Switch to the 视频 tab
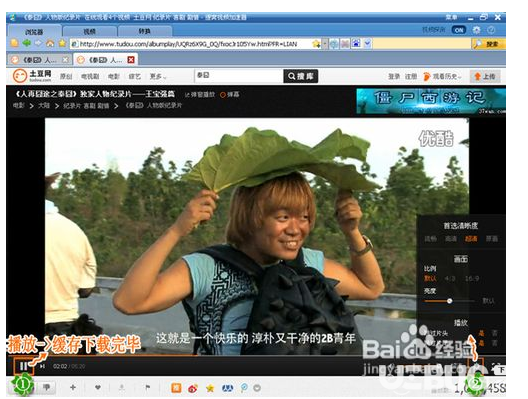This screenshot has height=399, width=528. (x=90, y=31)
